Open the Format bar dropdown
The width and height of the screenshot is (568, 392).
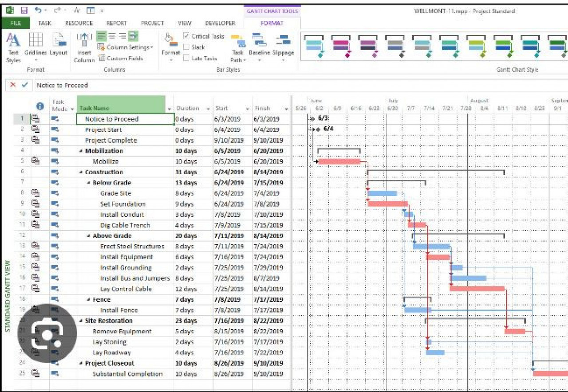171,48
